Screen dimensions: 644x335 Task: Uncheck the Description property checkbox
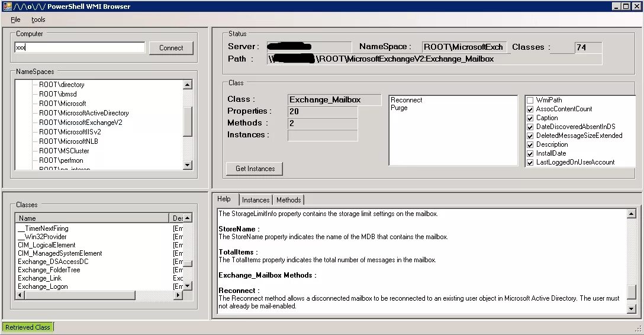530,145
